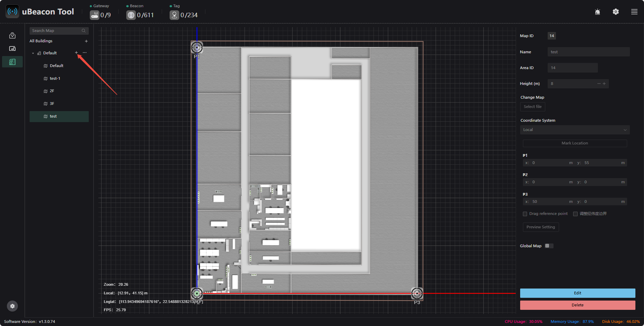Image resolution: width=644 pixels, height=326 pixels.
Task: Switch to the map location sidebar view
Action: pos(12,35)
